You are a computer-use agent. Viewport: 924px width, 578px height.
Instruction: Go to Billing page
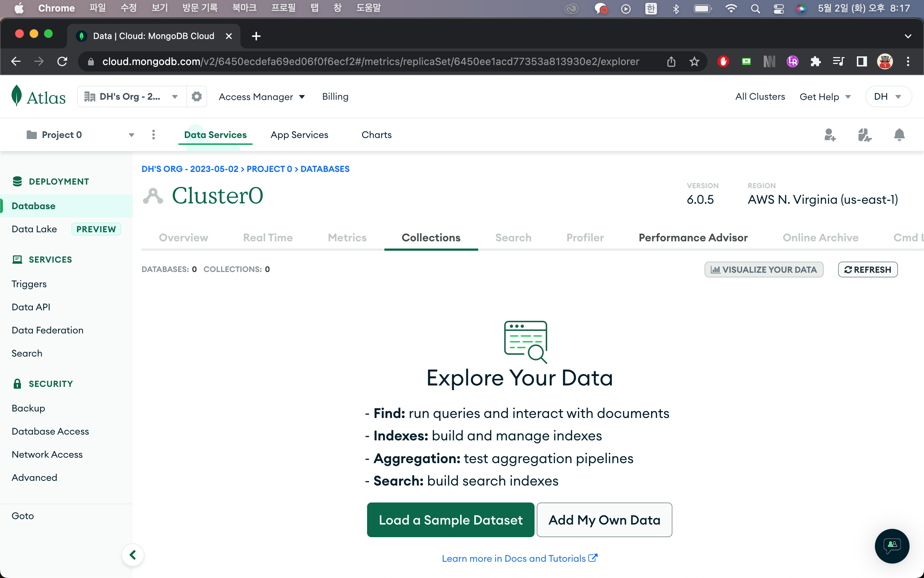point(335,96)
